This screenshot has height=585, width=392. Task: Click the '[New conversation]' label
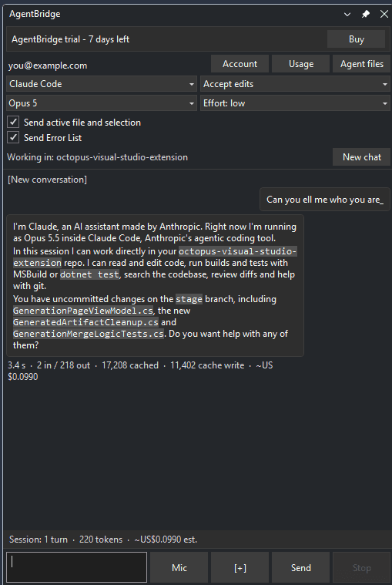47,180
